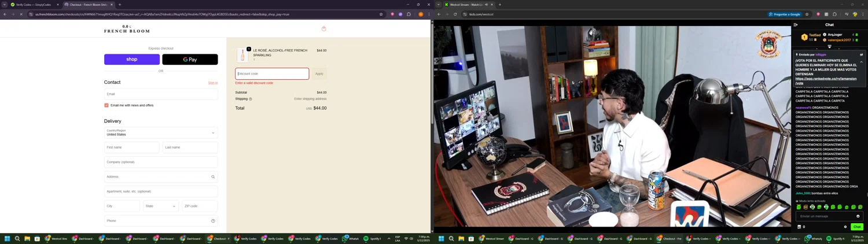
Task: Close the Verify Codes — SimplyCodes tab
Action: click(57, 5)
